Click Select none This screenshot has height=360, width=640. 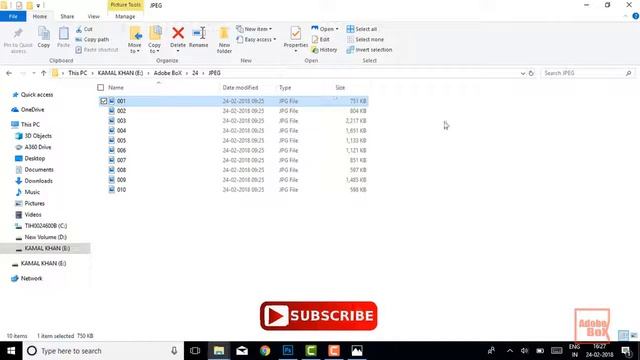pyautogui.click(x=365, y=40)
